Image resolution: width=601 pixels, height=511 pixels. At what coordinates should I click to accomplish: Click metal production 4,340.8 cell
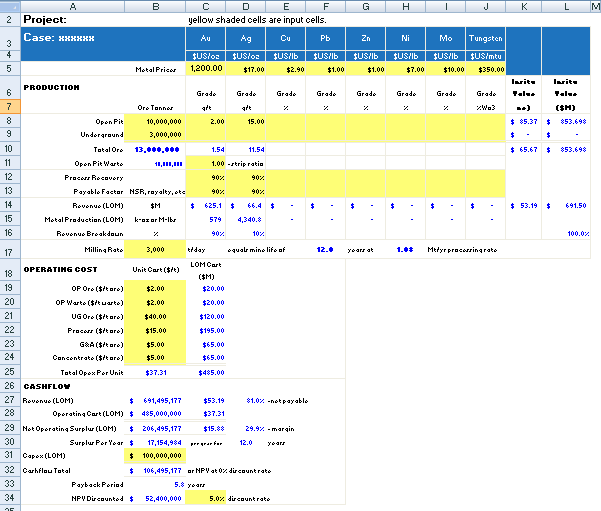coord(246,219)
